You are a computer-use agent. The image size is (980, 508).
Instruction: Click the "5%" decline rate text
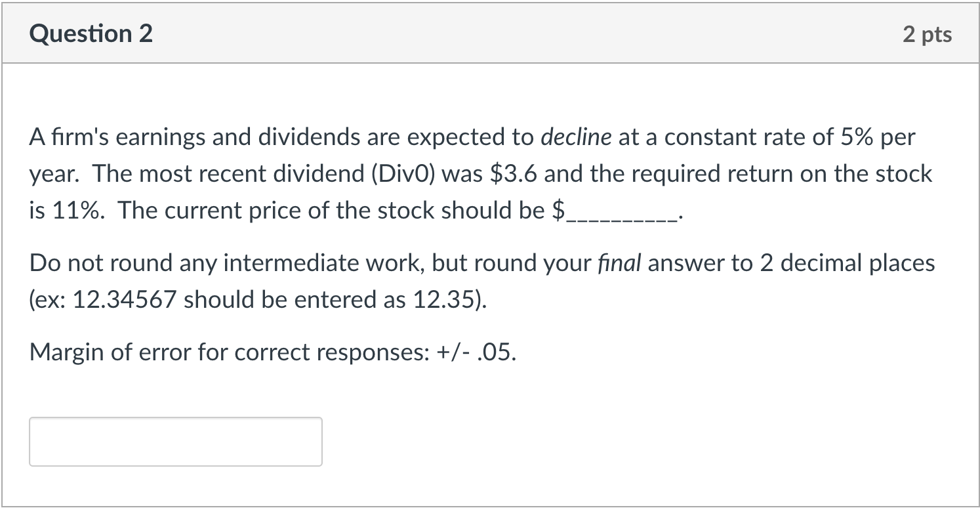(858, 137)
